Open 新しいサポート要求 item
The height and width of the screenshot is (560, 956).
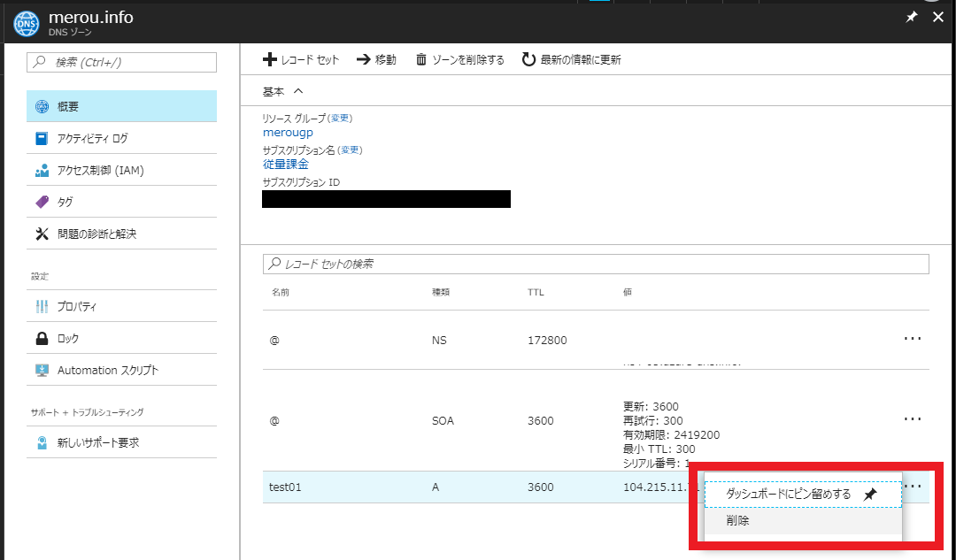pyautogui.click(x=121, y=442)
